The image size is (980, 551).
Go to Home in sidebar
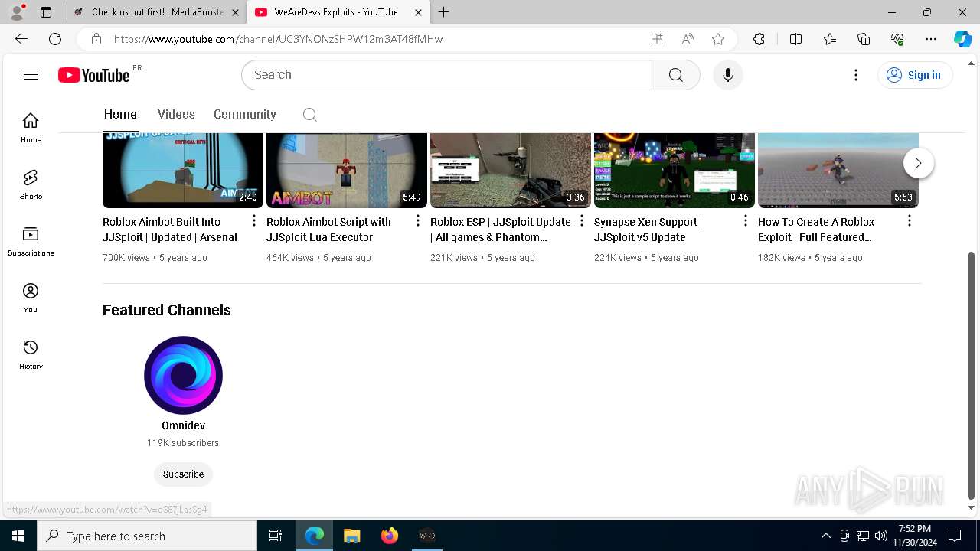(31, 128)
